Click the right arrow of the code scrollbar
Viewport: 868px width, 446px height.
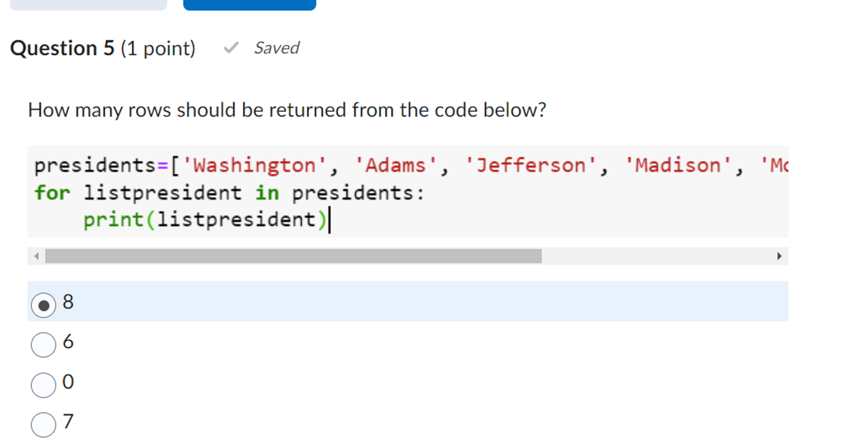[780, 256]
